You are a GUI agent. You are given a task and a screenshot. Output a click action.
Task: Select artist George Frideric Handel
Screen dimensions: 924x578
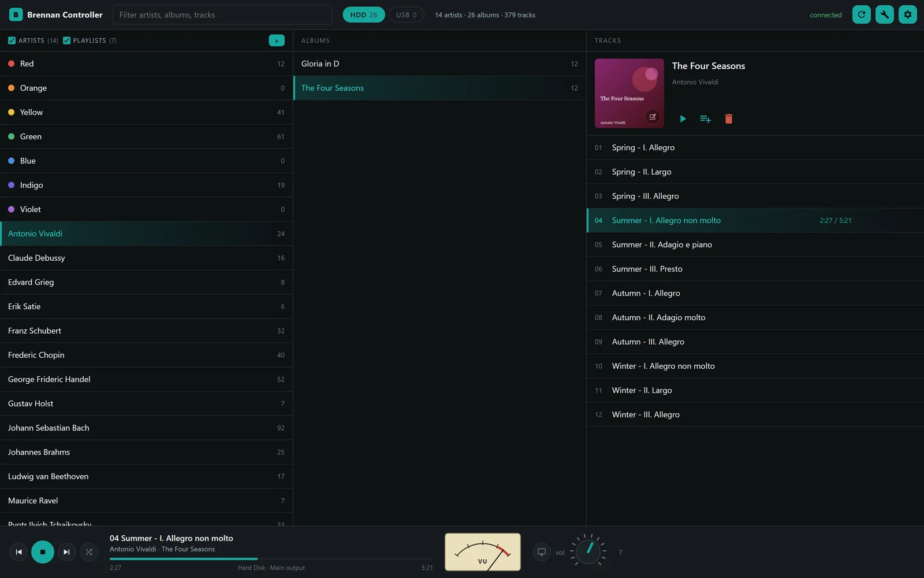coord(146,379)
